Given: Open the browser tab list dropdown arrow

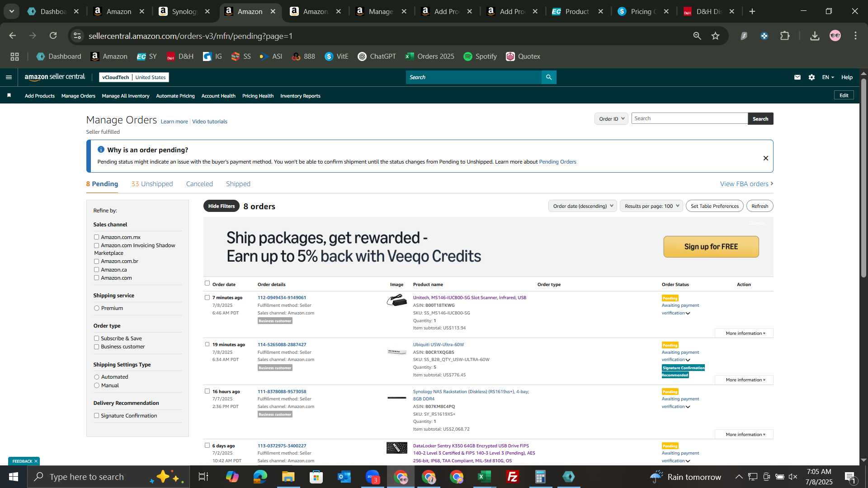Looking at the screenshot, I should (12, 11).
